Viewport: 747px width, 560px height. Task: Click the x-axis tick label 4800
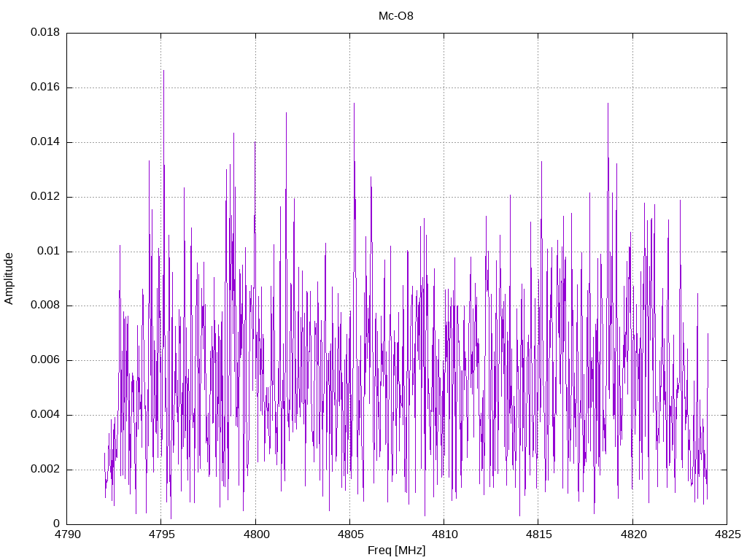click(x=256, y=534)
